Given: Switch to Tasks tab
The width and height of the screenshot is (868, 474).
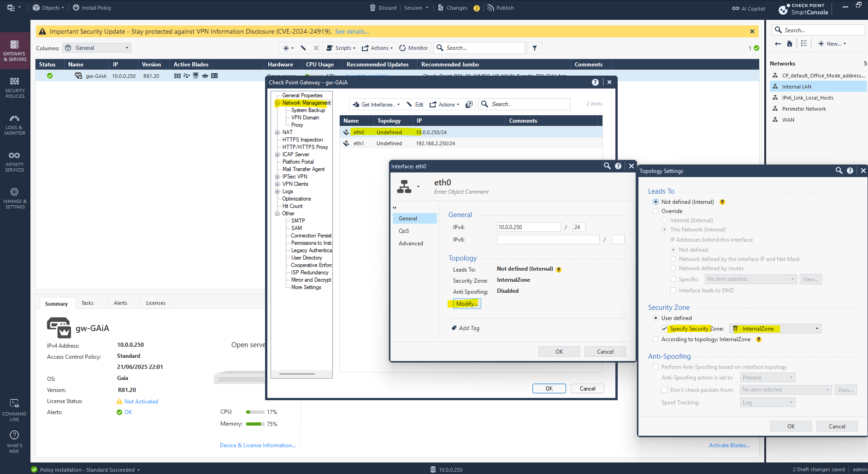Looking at the screenshot, I should (87, 303).
